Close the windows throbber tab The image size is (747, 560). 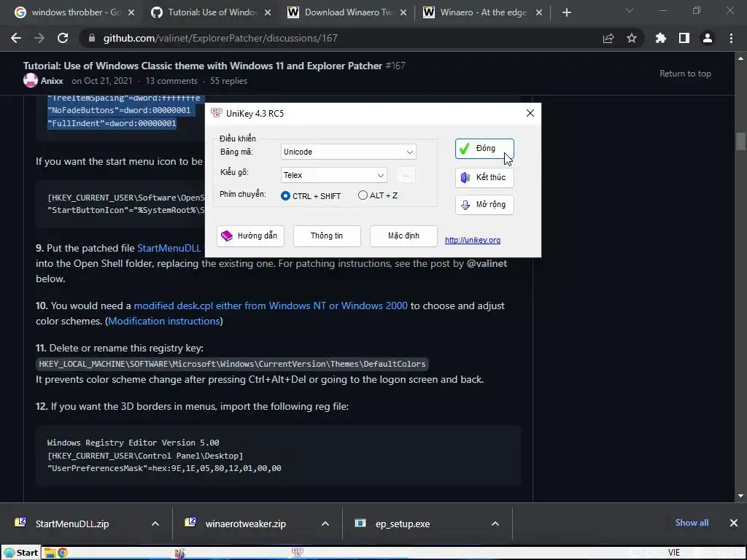click(131, 12)
